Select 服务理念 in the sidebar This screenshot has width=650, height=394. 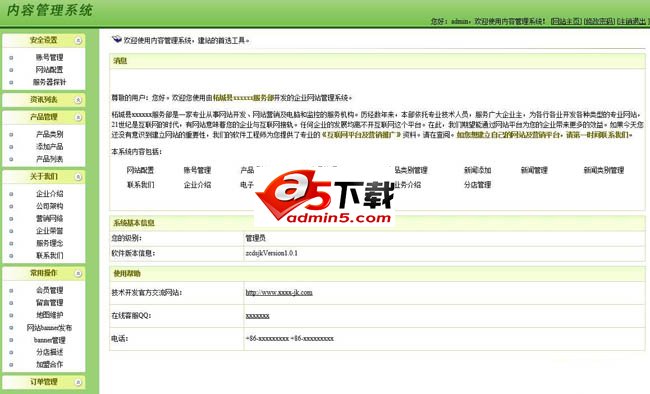pyautogui.click(x=49, y=243)
